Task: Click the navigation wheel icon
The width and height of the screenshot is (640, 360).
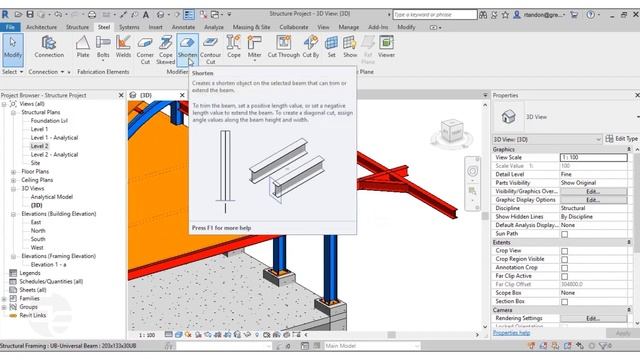Action: tap(472, 171)
